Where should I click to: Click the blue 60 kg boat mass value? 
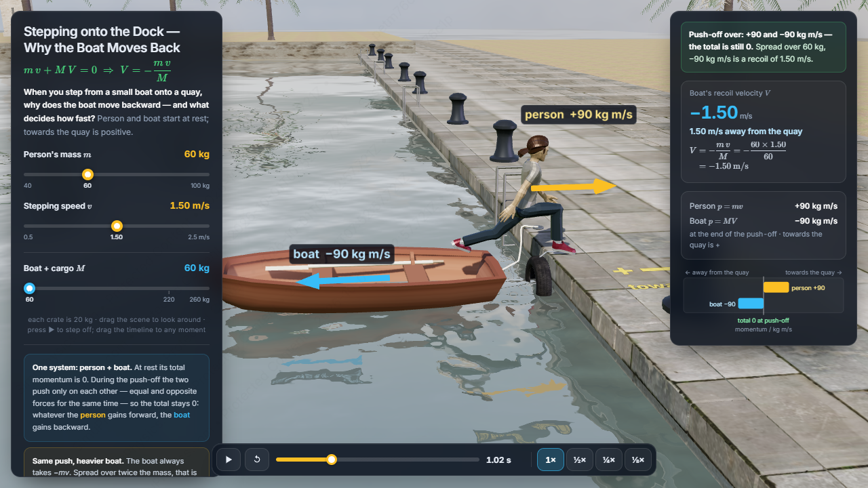197,268
